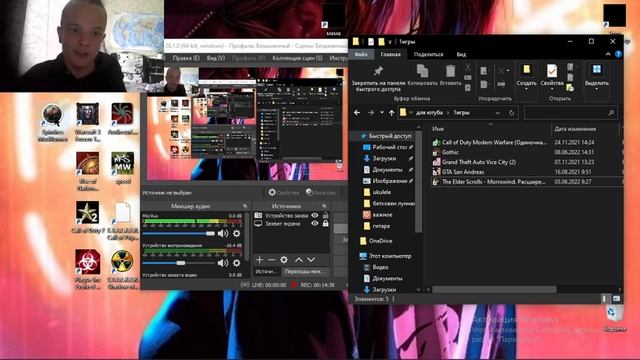Remove the selected source with minus button in OBS

tap(271, 260)
